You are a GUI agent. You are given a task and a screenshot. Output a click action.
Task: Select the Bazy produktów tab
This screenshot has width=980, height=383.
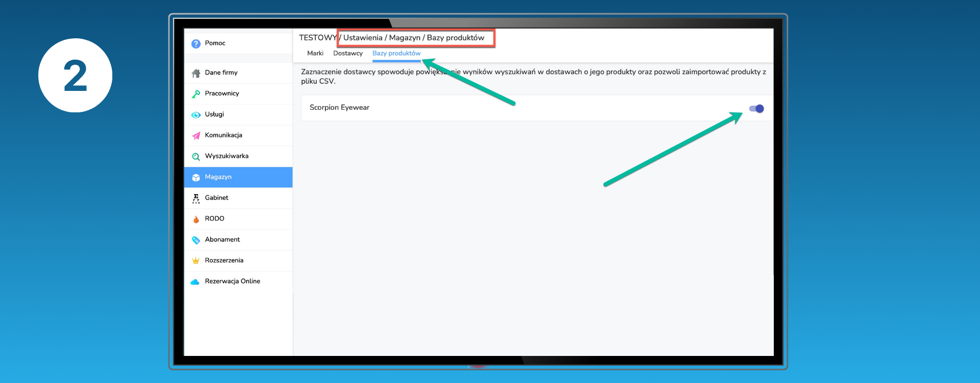[396, 53]
